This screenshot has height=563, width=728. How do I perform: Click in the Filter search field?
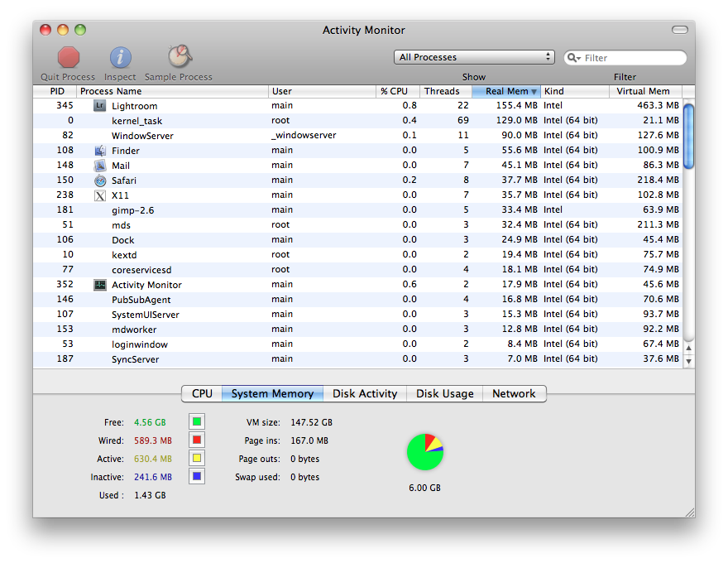coord(625,58)
